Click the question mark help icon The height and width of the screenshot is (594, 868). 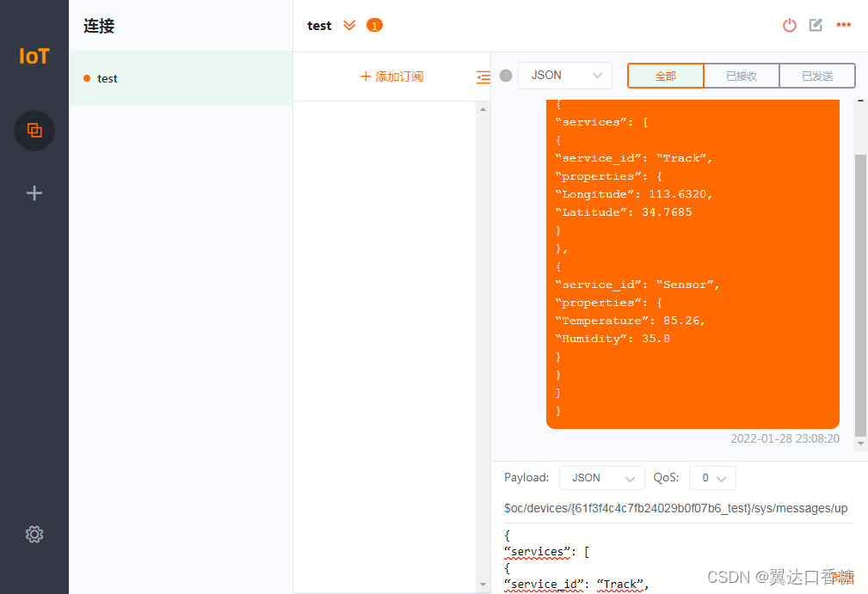(x=506, y=76)
